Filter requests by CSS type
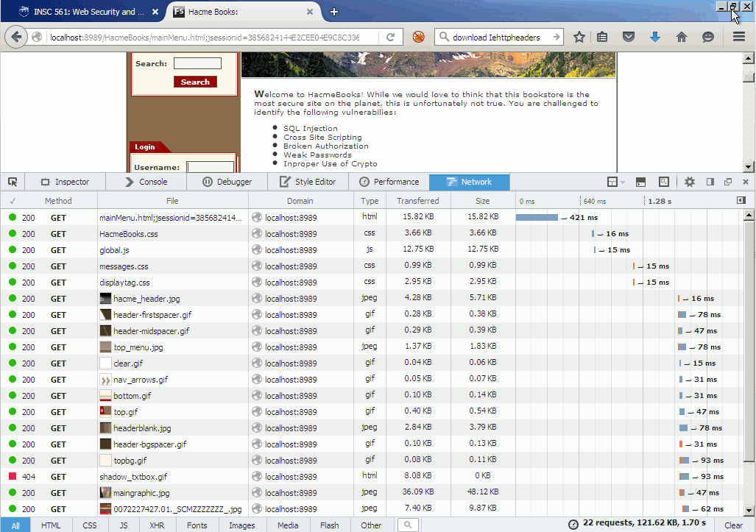The width and height of the screenshot is (756, 532). pos(89,525)
